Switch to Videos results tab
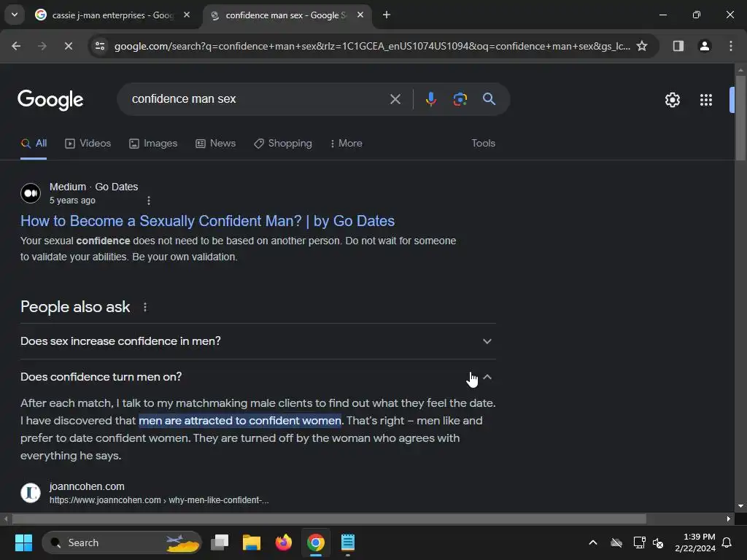The width and height of the screenshot is (747, 560). (88, 144)
